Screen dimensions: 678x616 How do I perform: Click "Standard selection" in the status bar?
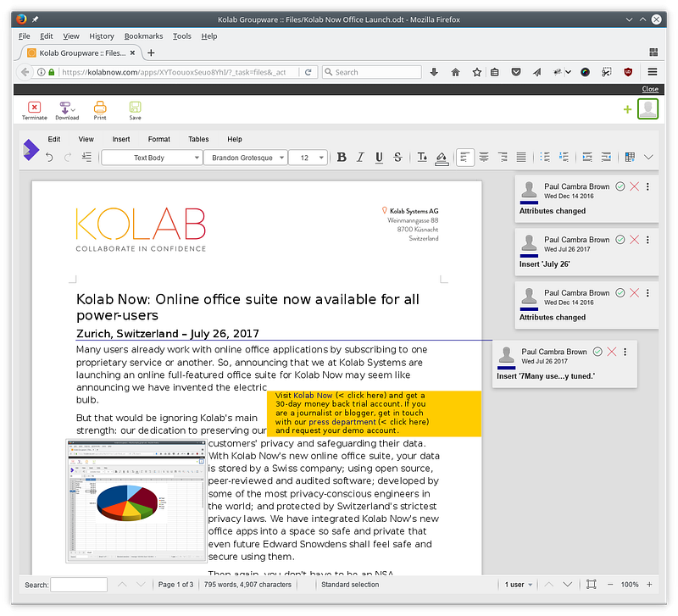(x=350, y=585)
